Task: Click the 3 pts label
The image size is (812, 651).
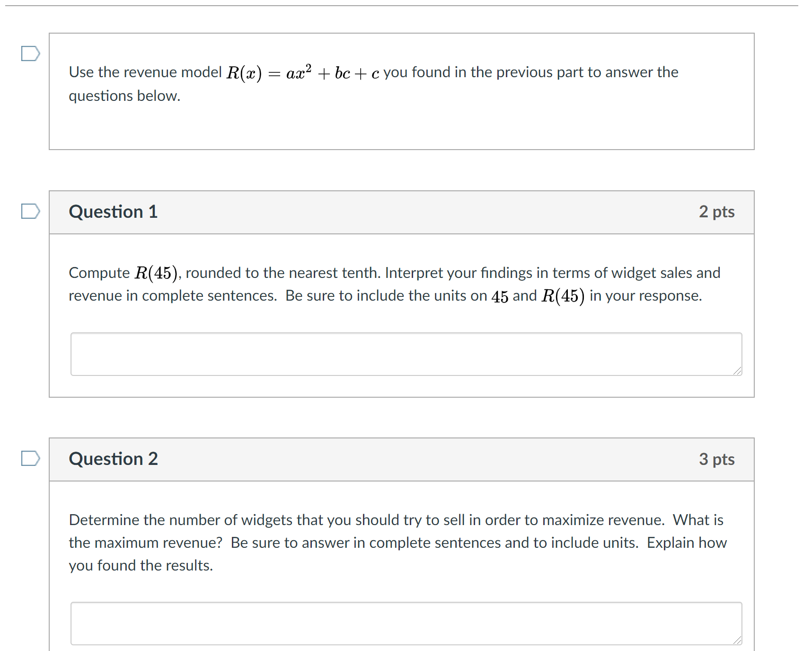Action: [716, 459]
